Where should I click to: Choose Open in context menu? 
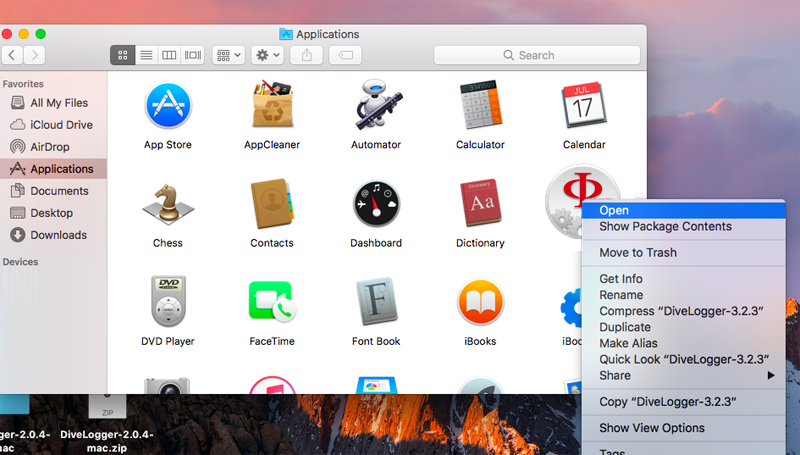tap(683, 210)
